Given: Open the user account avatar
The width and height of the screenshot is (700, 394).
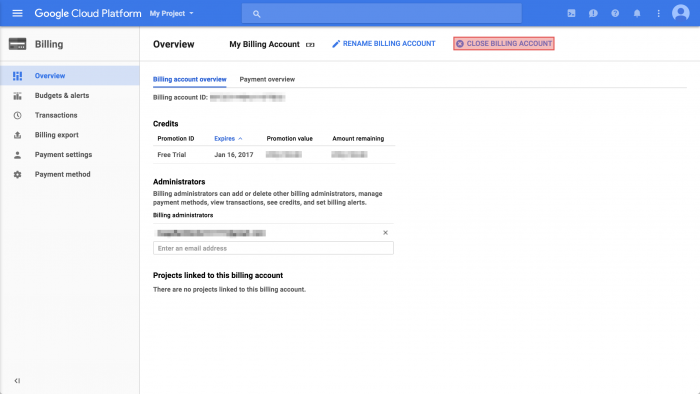Looking at the screenshot, I should [681, 13].
